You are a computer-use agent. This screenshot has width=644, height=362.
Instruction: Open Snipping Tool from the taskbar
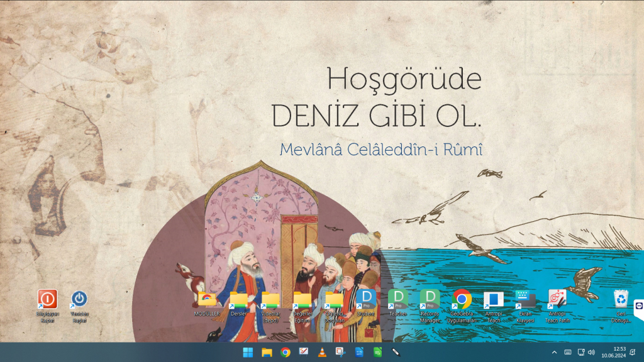(x=340, y=352)
